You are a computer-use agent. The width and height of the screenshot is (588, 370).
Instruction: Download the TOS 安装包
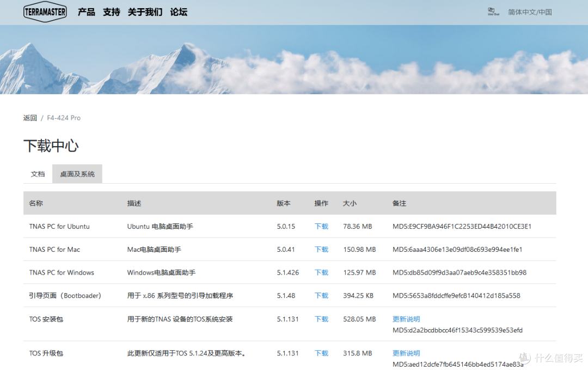[x=321, y=319]
